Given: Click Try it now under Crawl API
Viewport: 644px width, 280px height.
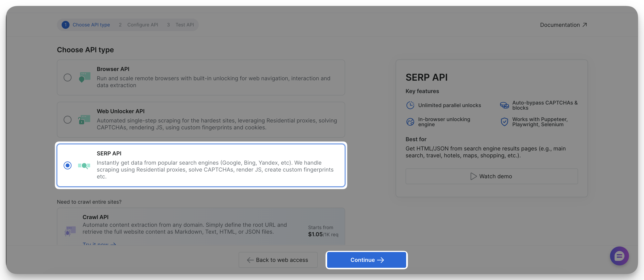Looking at the screenshot, I should 99,244.
